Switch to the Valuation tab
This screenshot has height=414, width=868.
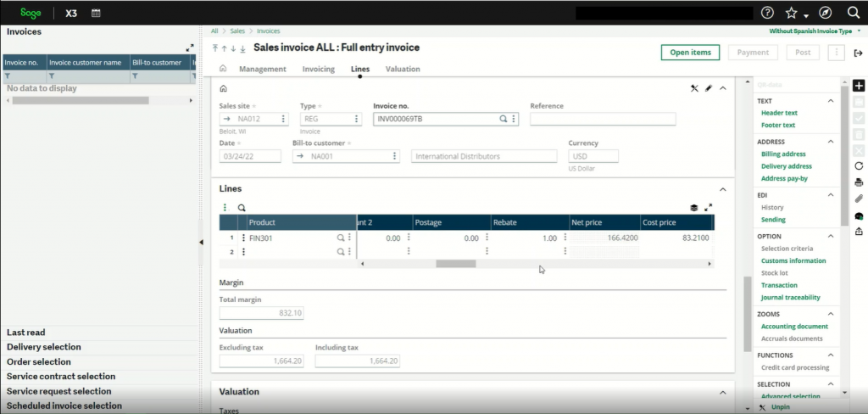coord(403,70)
